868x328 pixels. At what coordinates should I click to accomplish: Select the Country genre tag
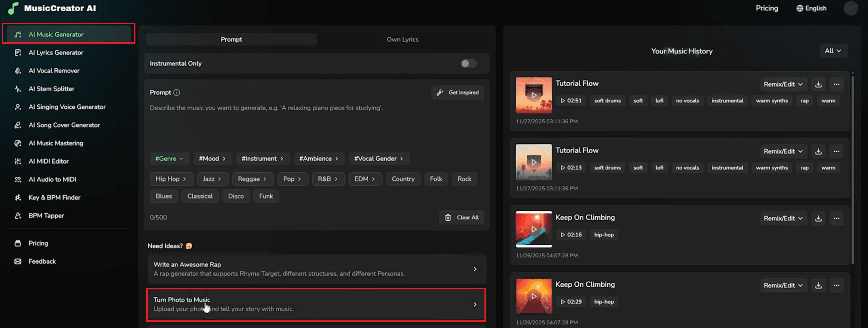point(403,179)
